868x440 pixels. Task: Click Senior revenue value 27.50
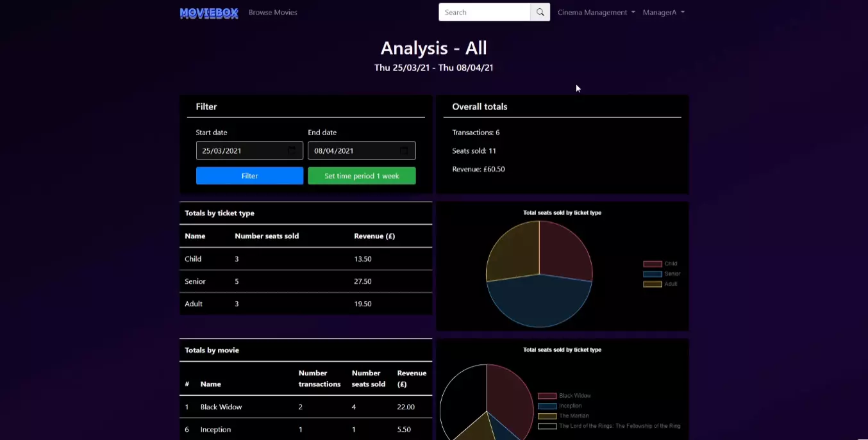click(x=363, y=281)
